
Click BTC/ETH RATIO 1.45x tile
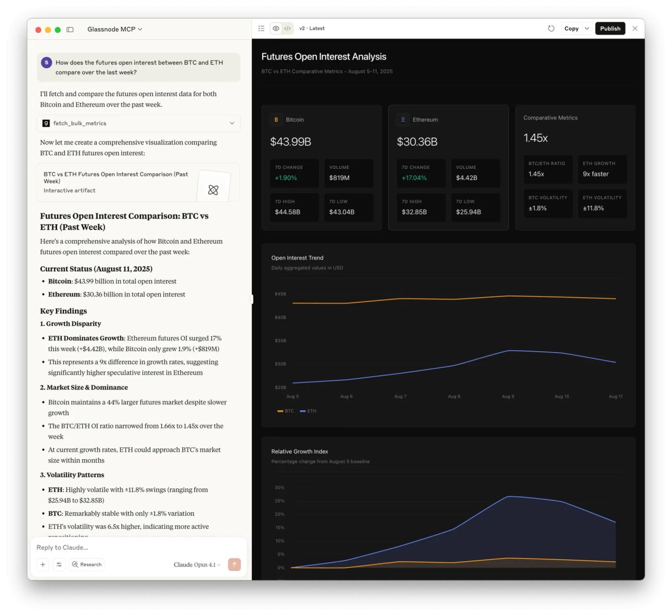pos(548,169)
